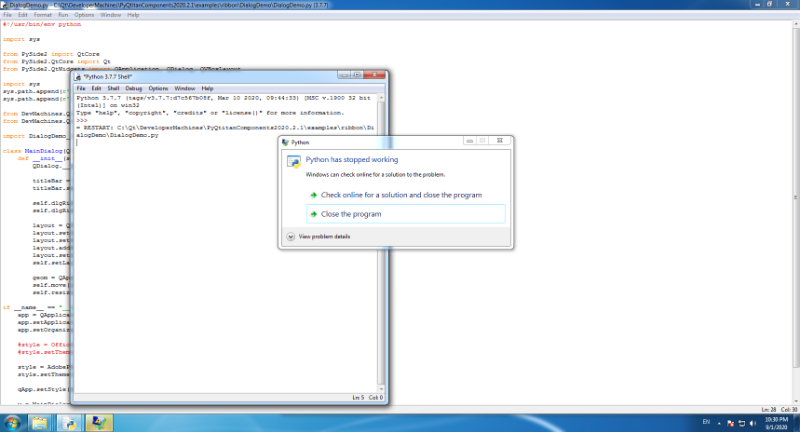The image size is (800, 432).
Task: Click the Windows Start button
Action: 12,423
